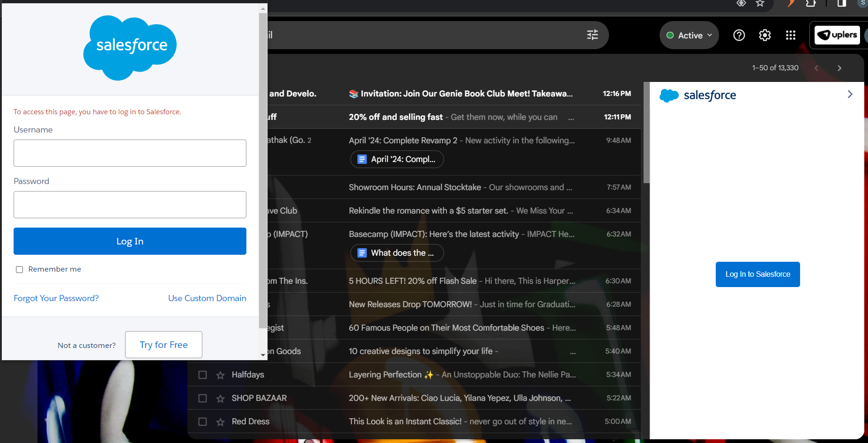The width and height of the screenshot is (868, 443).
Task: Click the orange extension icon in browser toolbar
Action: click(791, 3)
